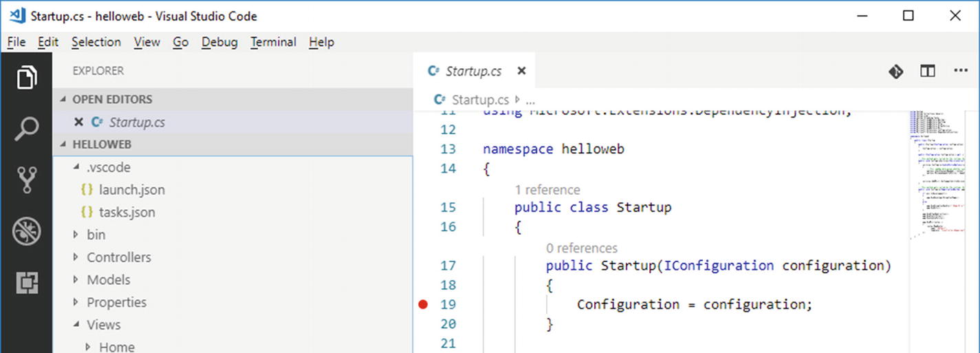Viewport: 980px width, 353px height.
Task: Close Startup.cs in Open Editors list
Action: (78, 122)
